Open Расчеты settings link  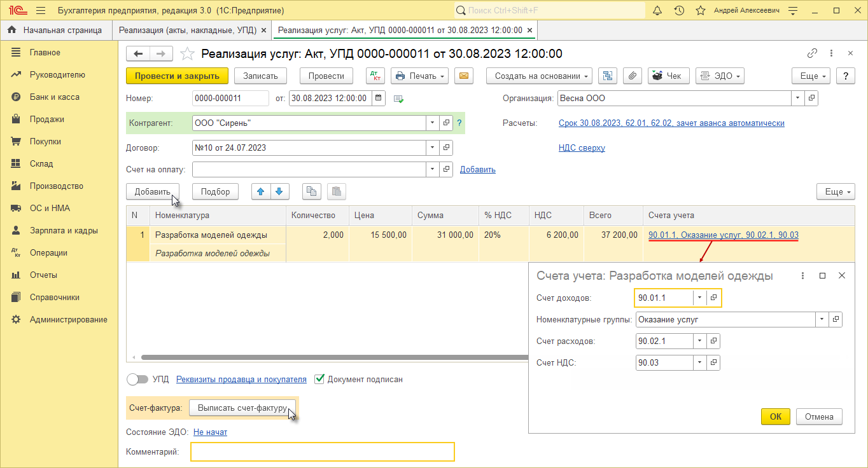pos(671,123)
